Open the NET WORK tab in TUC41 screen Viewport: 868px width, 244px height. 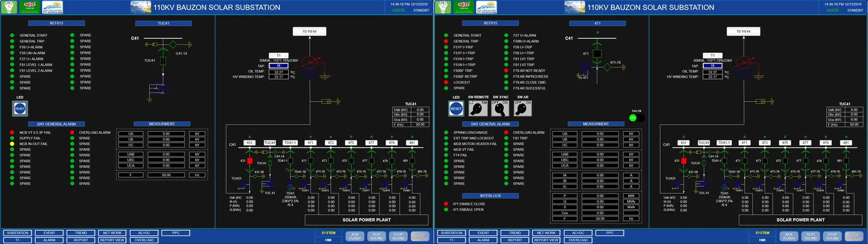pyautogui.click(x=112, y=233)
